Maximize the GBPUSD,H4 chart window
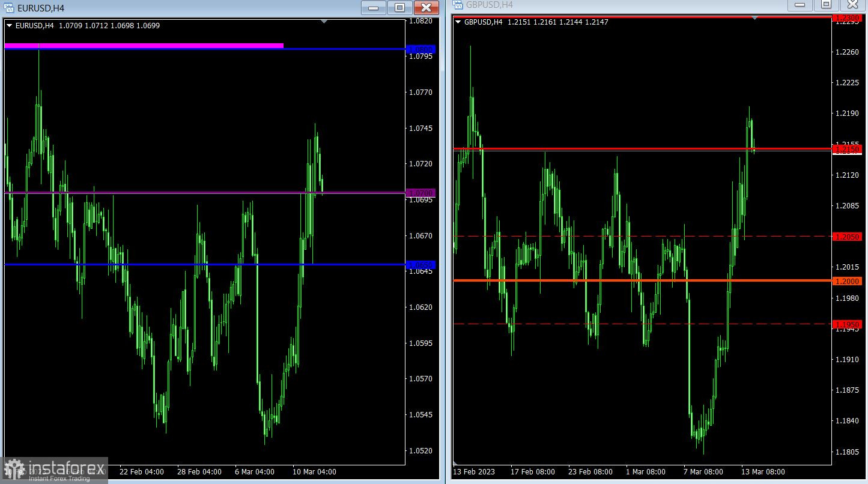This screenshot has height=484, width=868. click(826, 5)
